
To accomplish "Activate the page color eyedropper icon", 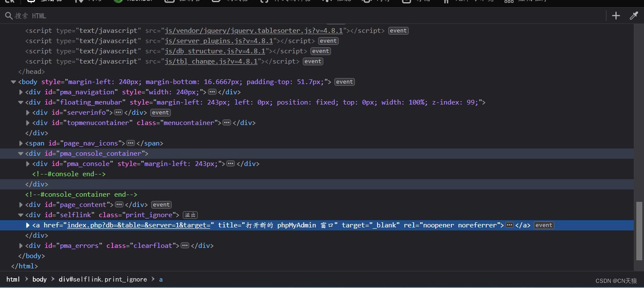I will pyautogui.click(x=634, y=16).
